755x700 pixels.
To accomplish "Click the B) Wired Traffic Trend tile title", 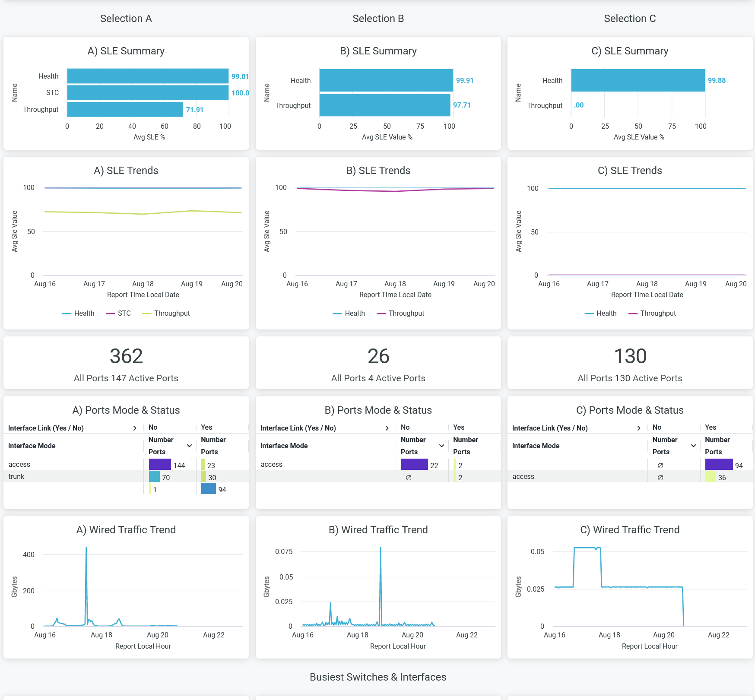I will tap(378, 530).
